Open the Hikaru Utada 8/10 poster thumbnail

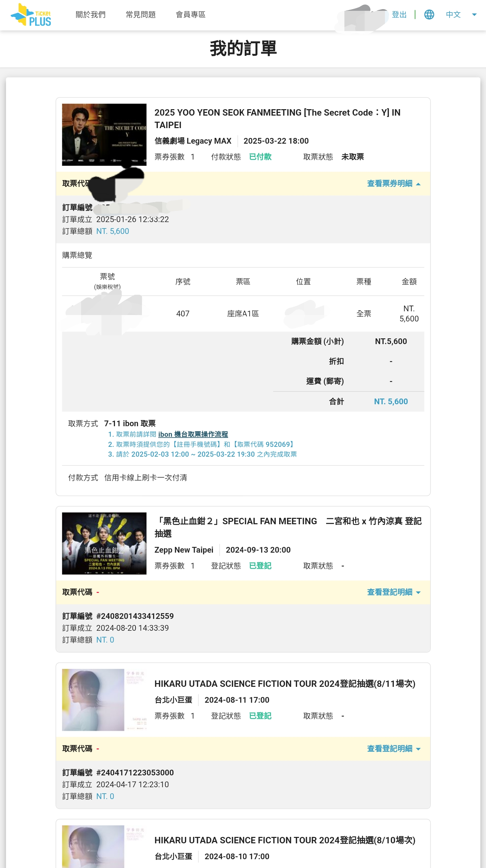104,846
